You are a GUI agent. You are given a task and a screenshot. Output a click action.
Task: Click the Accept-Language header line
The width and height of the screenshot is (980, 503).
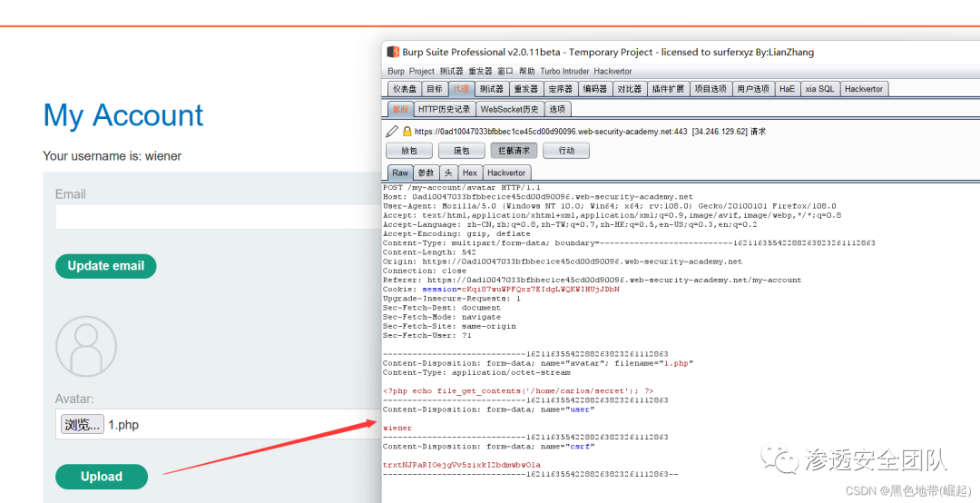[569, 224]
